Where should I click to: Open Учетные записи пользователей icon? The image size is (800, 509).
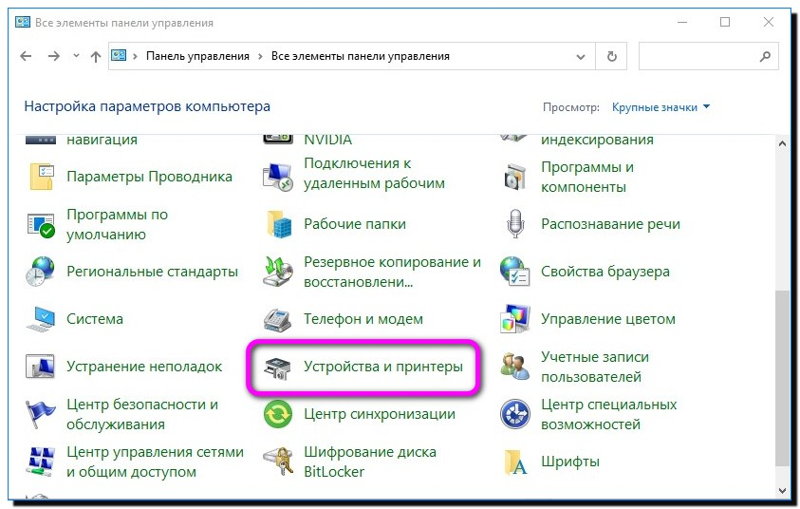pos(515,366)
